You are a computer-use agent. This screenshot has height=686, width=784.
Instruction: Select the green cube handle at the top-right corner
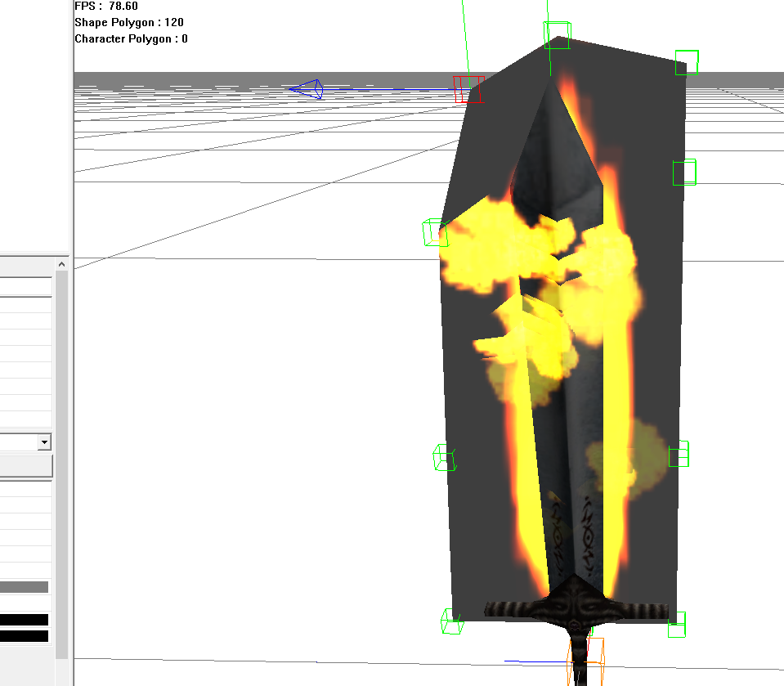687,62
